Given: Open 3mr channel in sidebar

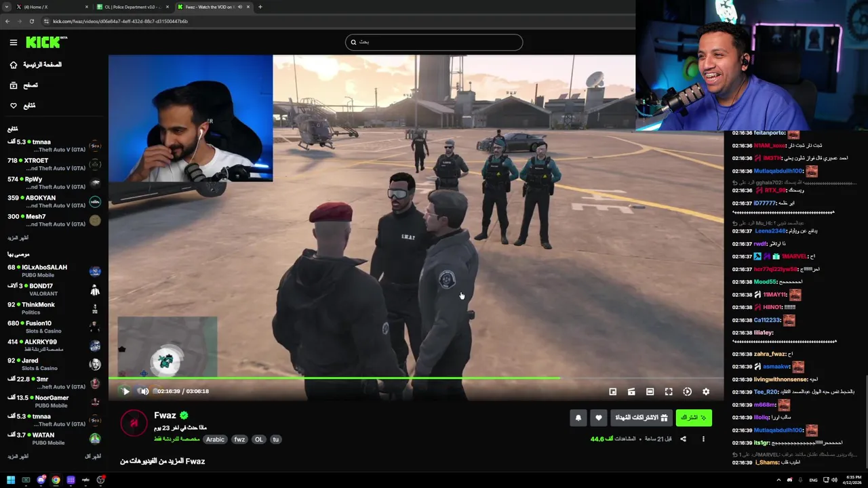Looking at the screenshot, I should pyautogui.click(x=54, y=383).
